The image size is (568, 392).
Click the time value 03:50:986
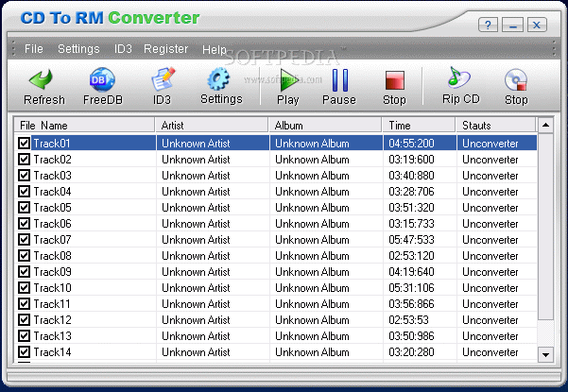[x=411, y=336]
